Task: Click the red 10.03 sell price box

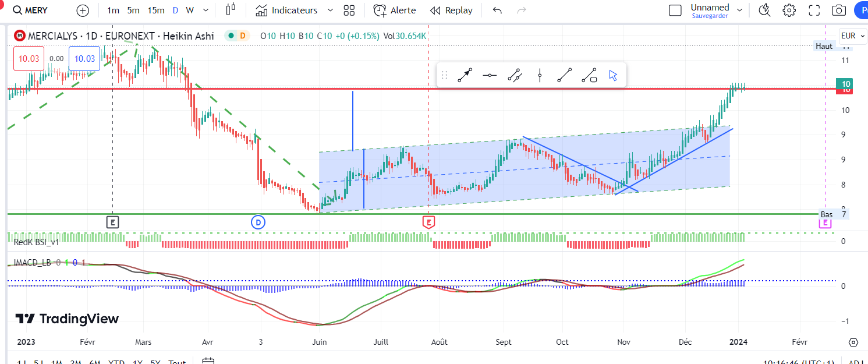Action: click(29, 59)
